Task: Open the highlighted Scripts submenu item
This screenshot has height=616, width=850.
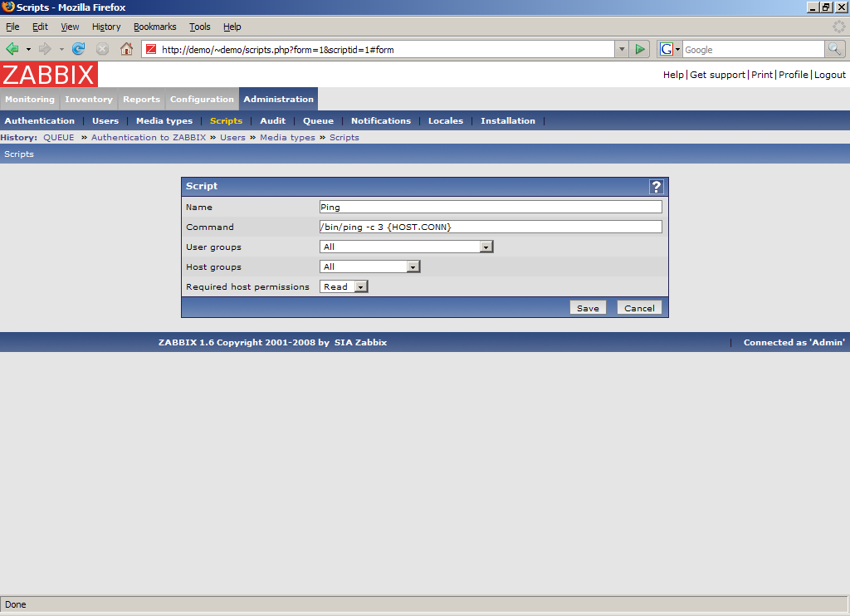Action: pyautogui.click(x=226, y=121)
